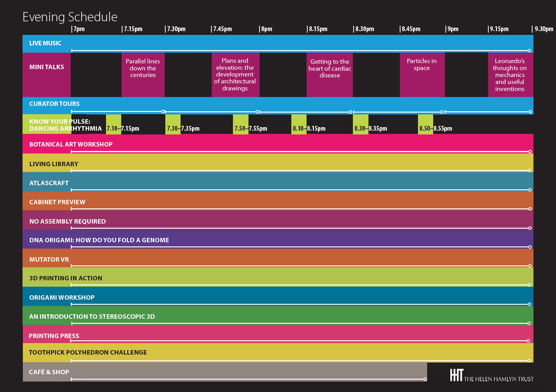
Task: Open 'Plans and elevation' architectural drawings talk
Action: [235, 75]
